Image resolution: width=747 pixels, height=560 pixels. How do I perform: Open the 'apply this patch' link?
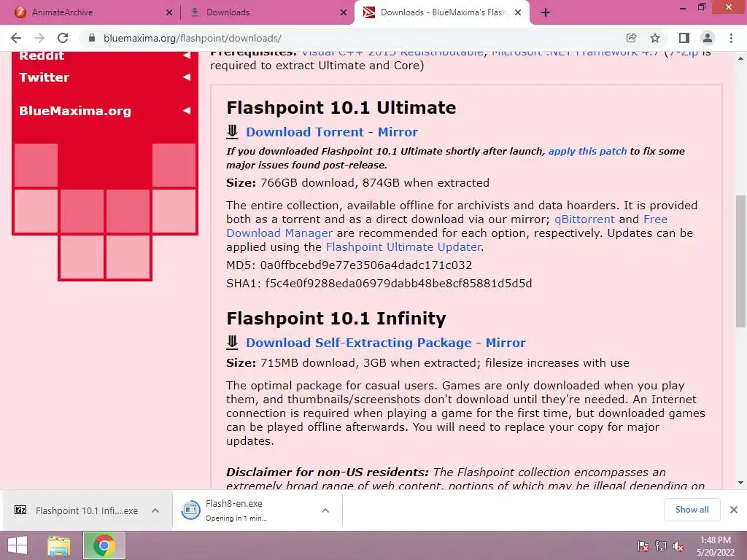587,151
